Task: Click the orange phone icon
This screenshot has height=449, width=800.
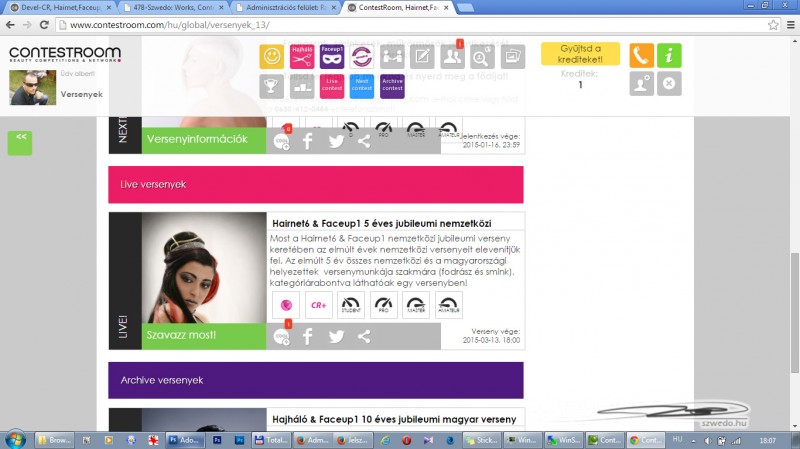Action: [x=641, y=56]
